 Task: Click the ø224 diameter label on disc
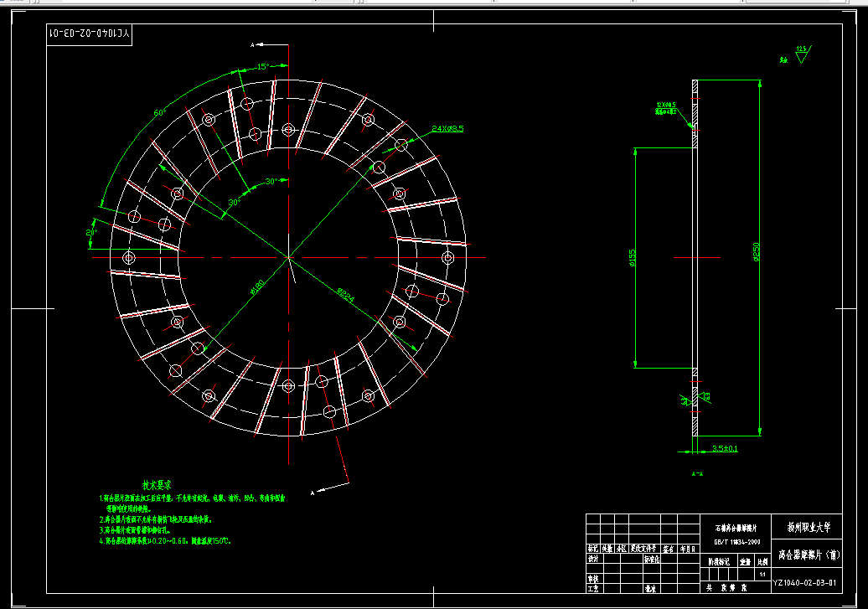[345, 295]
